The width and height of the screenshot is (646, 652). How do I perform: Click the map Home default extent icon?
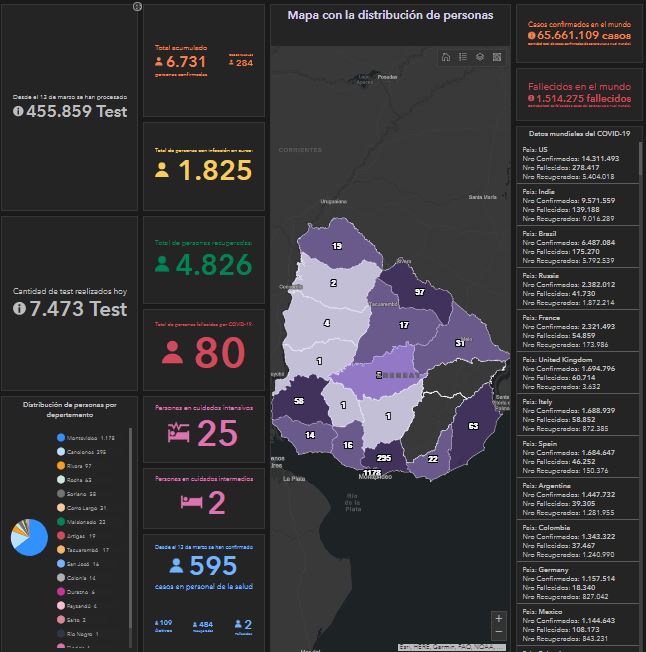[x=446, y=57]
